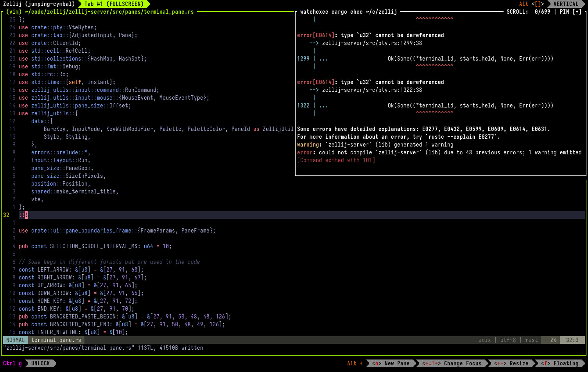Viewport: 588px width, 372px height.
Task: Click the VERTICAL layout indicator
Action: pyautogui.click(x=565, y=4)
